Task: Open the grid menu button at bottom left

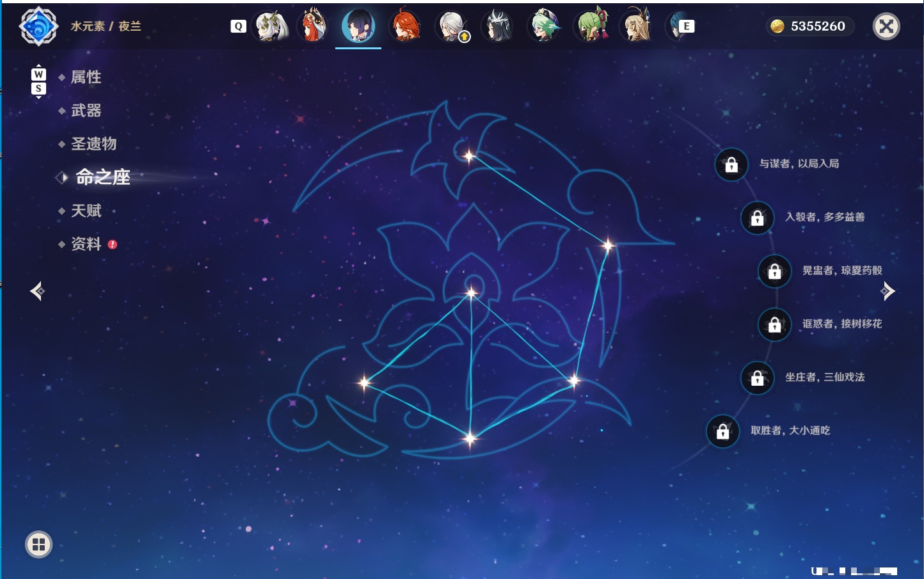Action: [38, 544]
